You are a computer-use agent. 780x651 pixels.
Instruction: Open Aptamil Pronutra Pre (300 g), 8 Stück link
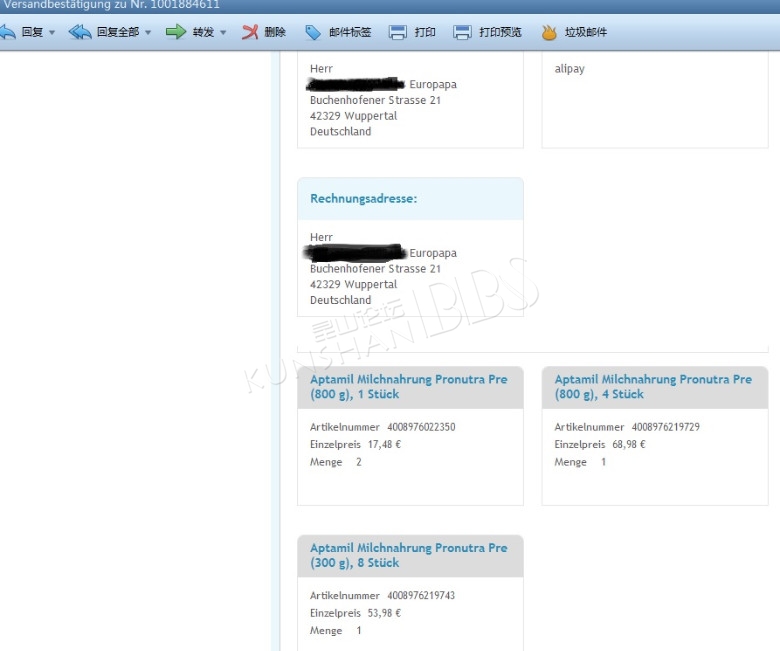(x=408, y=555)
